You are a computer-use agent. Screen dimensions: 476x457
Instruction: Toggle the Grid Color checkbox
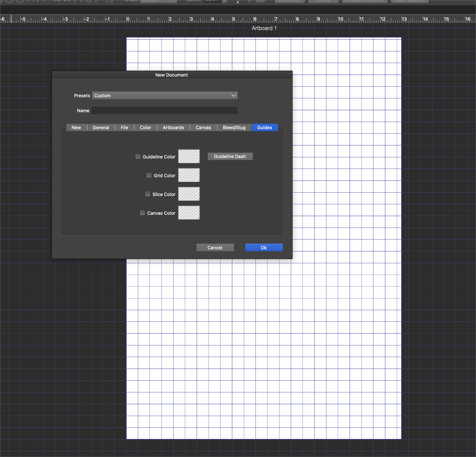tap(149, 175)
